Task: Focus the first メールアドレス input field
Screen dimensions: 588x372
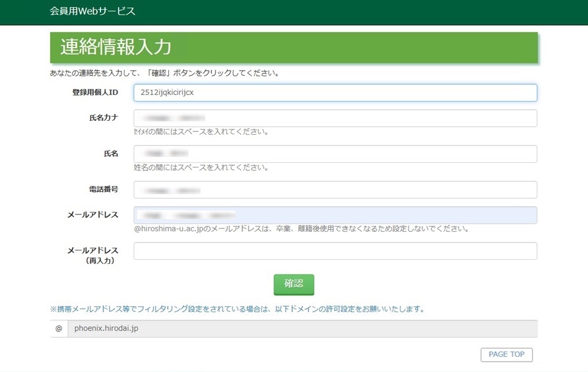Action: click(x=335, y=215)
